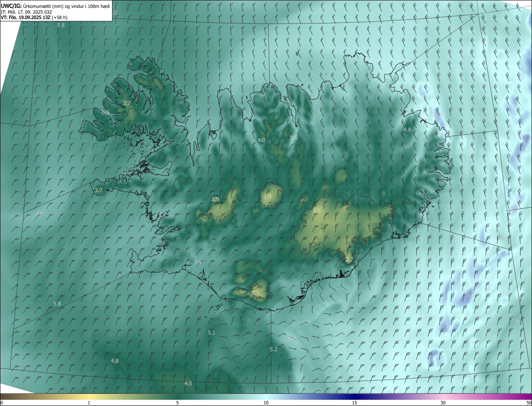Screen dimensions: 532x406
Task: Click the 0 tick label on the color scale
Action: [2, 403]
